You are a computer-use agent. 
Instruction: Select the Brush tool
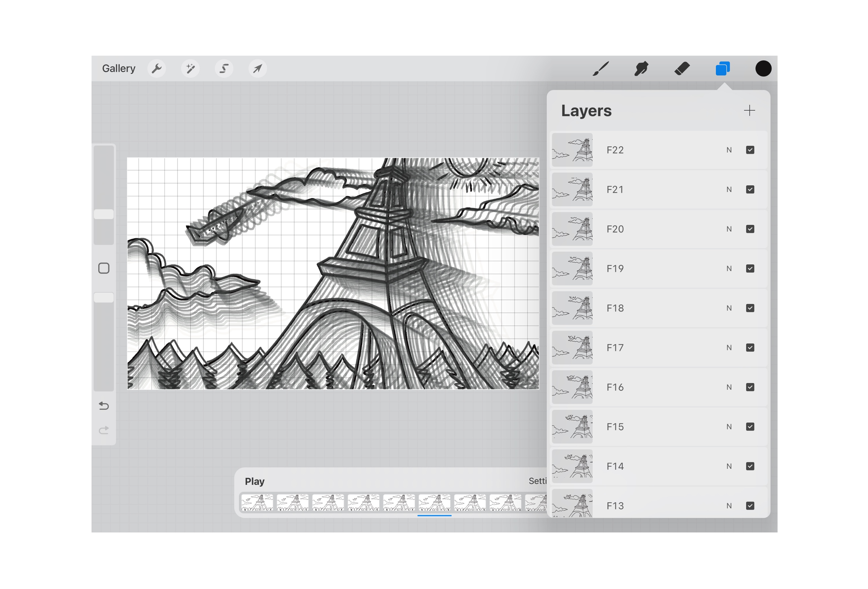(x=601, y=69)
